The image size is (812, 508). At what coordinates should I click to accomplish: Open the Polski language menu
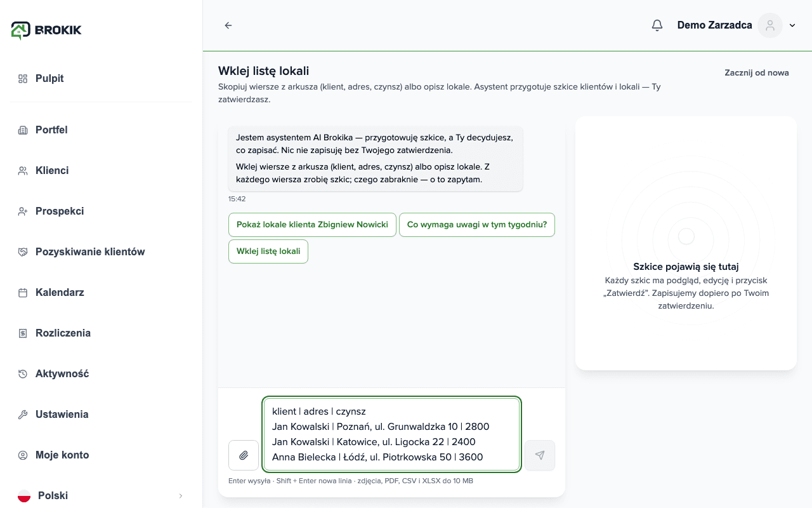click(x=101, y=496)
